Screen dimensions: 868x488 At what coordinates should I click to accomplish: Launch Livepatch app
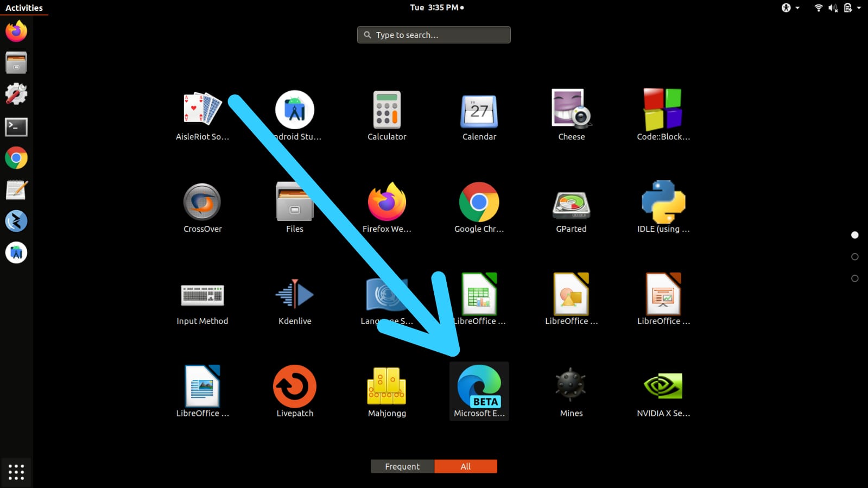295,391
